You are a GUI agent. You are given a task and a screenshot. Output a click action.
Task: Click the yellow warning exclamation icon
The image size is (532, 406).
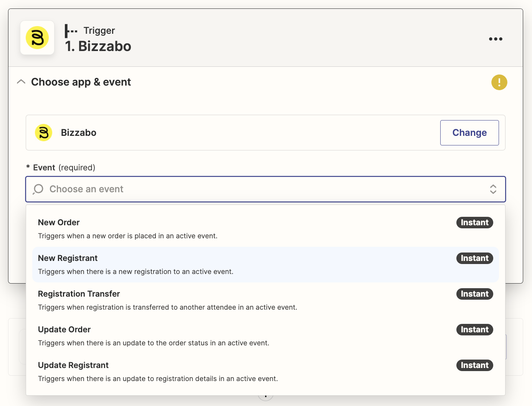[499, 82]
